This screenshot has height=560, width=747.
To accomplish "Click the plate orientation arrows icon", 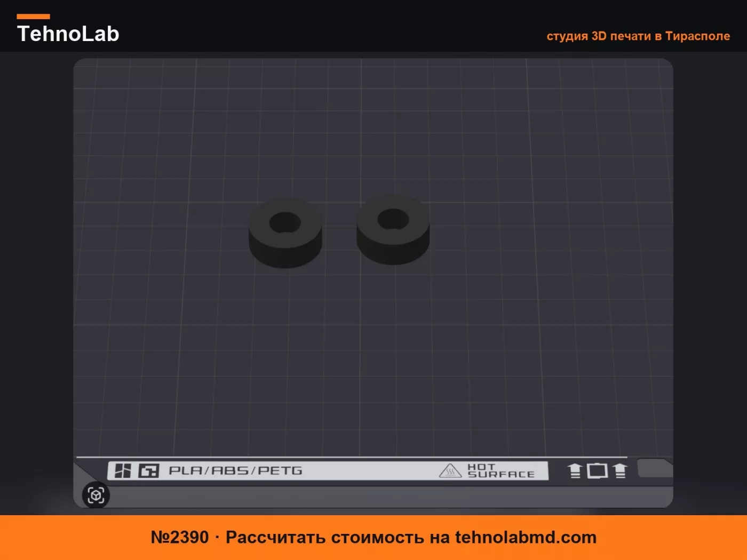I will point(597,470).
